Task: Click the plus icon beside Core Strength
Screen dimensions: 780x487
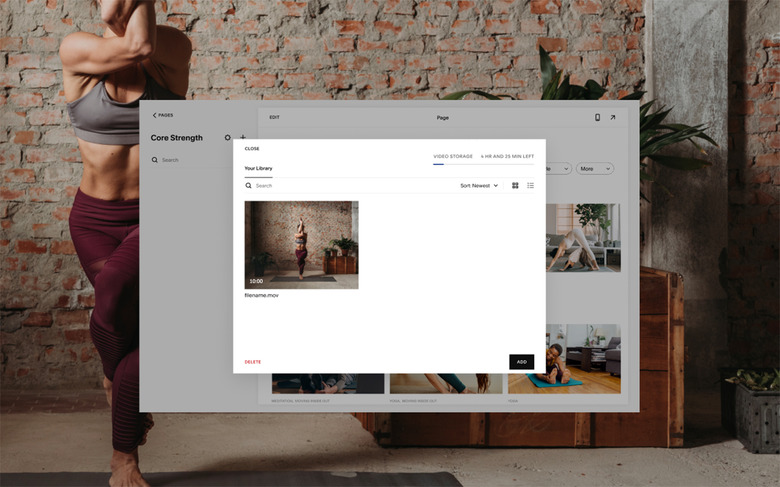Action: pyautogui.click(x=242, y=138)
